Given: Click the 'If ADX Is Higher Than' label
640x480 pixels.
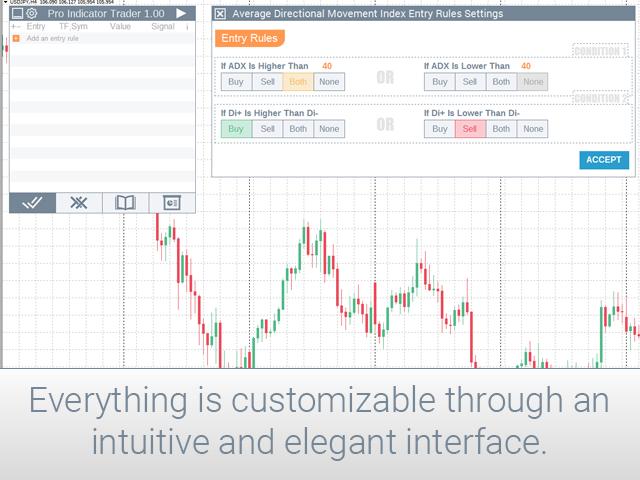Looking at the screenshot, I should coord(264,66).
